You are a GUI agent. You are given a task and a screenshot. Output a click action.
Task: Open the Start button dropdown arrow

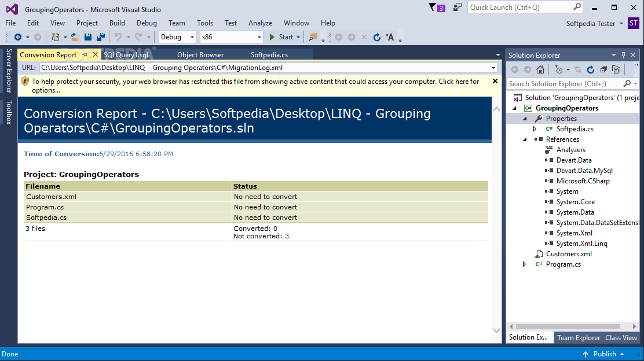click(x=298, y=37)
